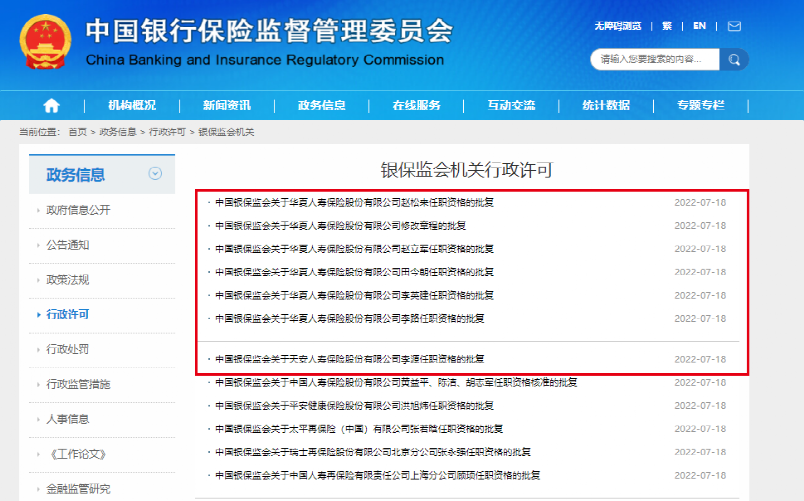Image resolution: width=804 pixels, height=501 pixels.
Task: Open the 统计数据 menu
Action: click(x=606, y=105)
